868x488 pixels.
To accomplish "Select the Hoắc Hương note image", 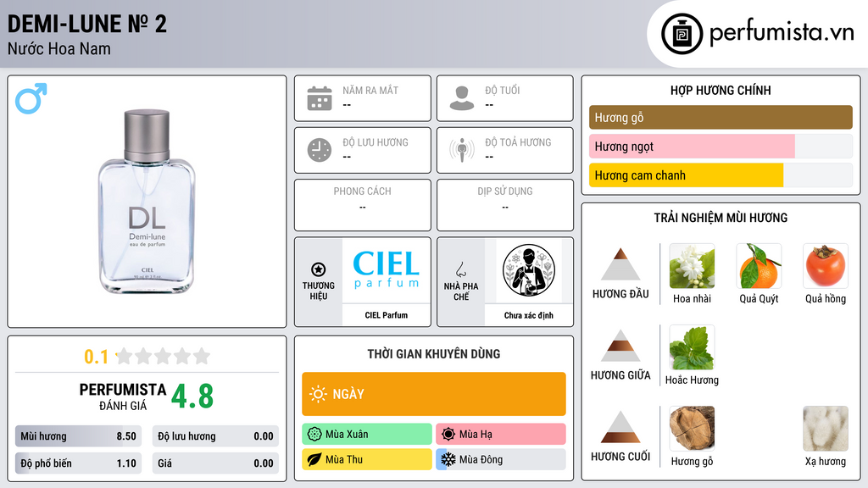I will pos(692,347).
